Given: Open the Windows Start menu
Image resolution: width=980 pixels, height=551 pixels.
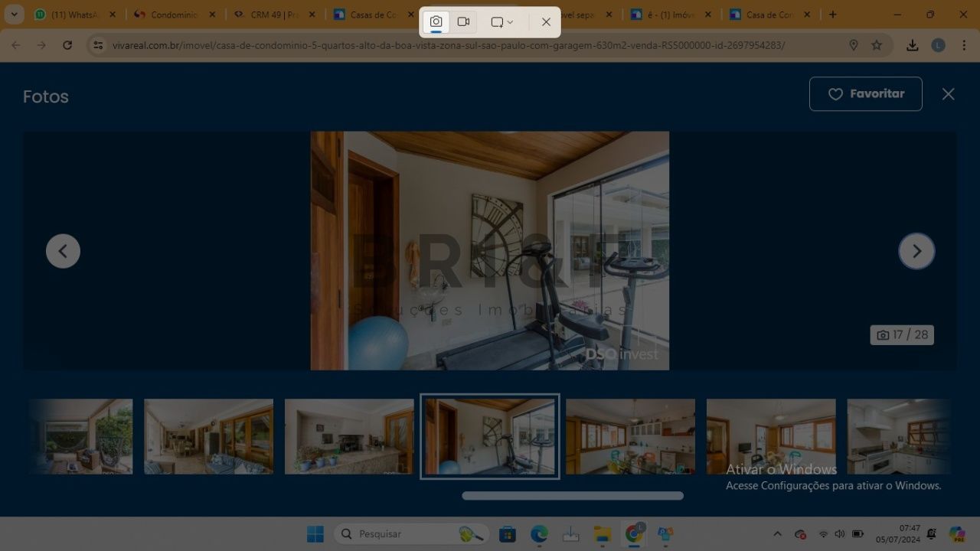Looking at the screenshot, I should click(x=315, y=534).
